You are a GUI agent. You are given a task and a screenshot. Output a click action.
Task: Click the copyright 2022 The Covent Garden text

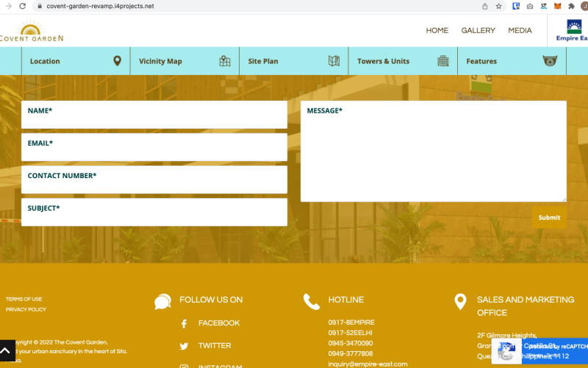coord(62,342)
